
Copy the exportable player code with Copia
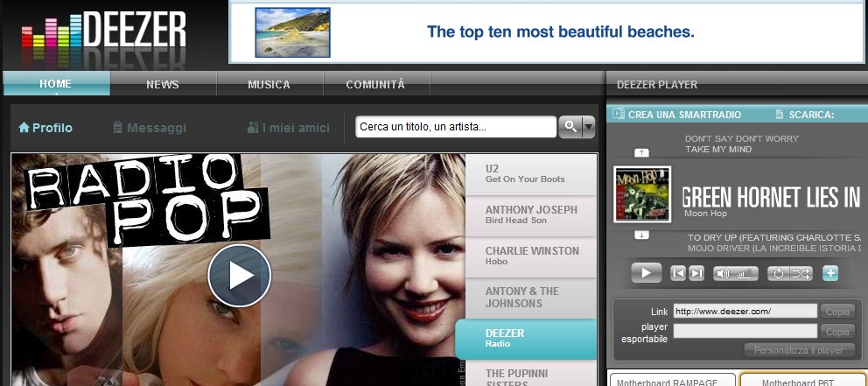coord(837,332)
